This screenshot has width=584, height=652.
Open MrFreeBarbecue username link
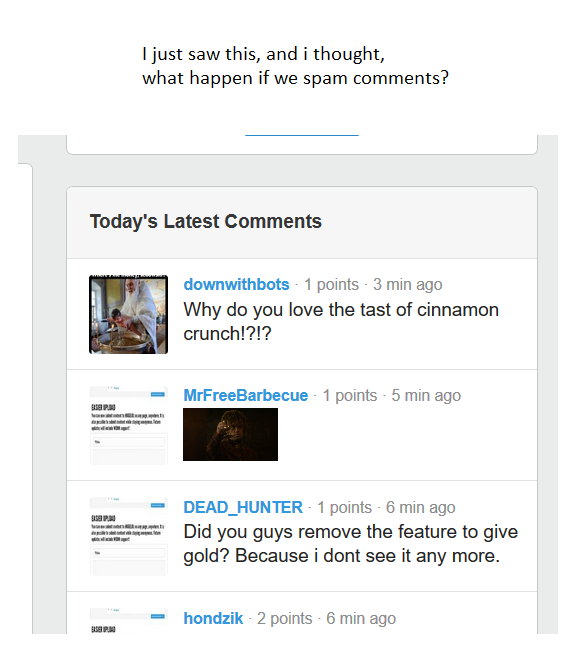coord(246,395)
